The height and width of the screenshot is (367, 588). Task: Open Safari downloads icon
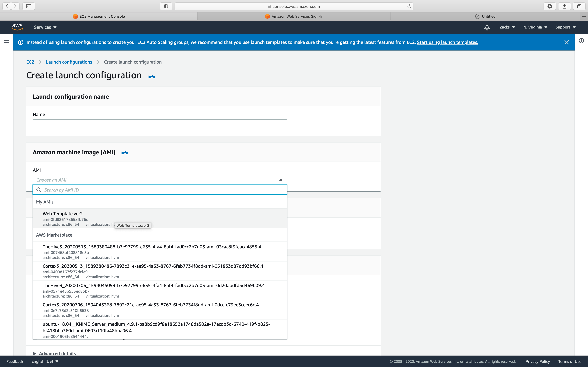pyautogui.click(x=550, y=6)
